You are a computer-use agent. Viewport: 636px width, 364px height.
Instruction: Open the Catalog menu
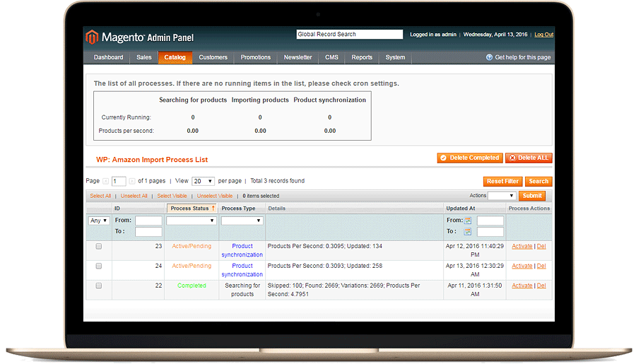[175, 57]
